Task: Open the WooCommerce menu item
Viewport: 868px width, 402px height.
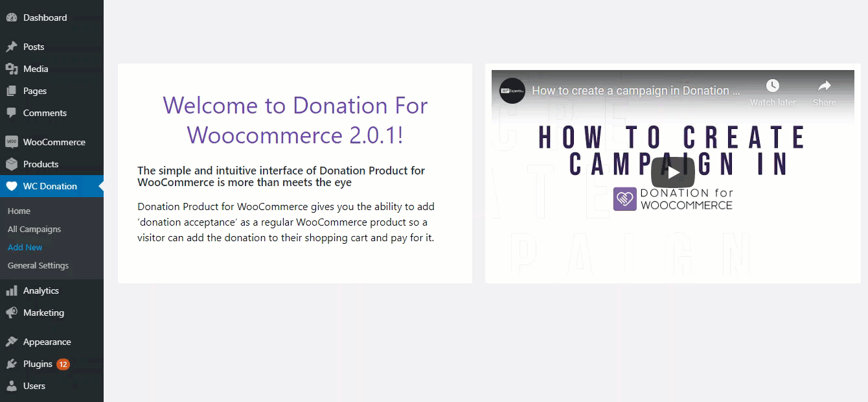Action: click(x=52, y=142)
